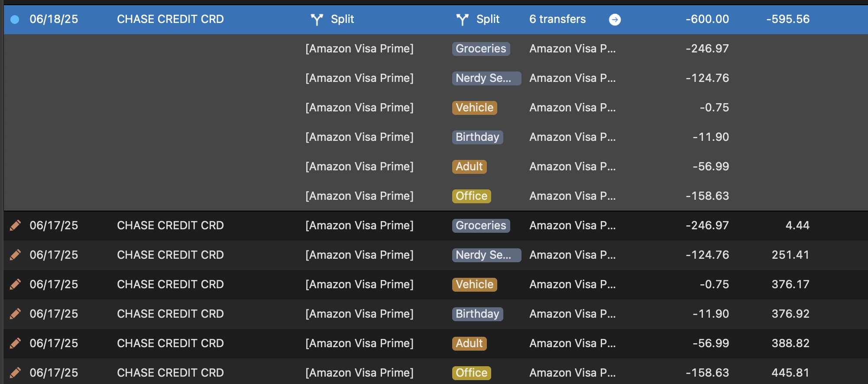
Task: Select the orange Vehicle tag in split details
Action: point(474,107)
